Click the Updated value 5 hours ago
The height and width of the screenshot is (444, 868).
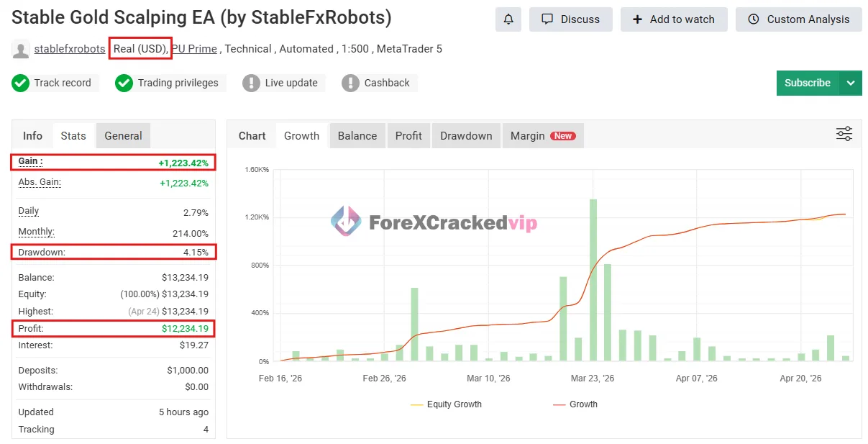(184, 412)
